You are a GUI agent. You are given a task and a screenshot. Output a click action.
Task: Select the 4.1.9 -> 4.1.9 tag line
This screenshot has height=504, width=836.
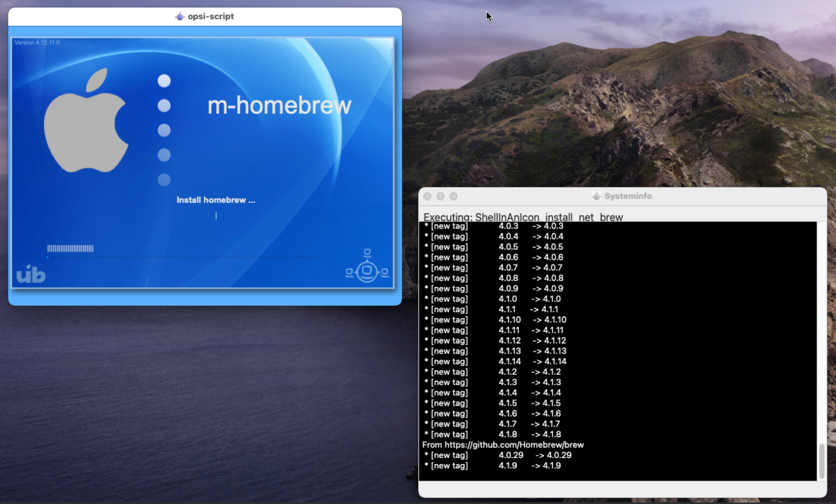493,465
